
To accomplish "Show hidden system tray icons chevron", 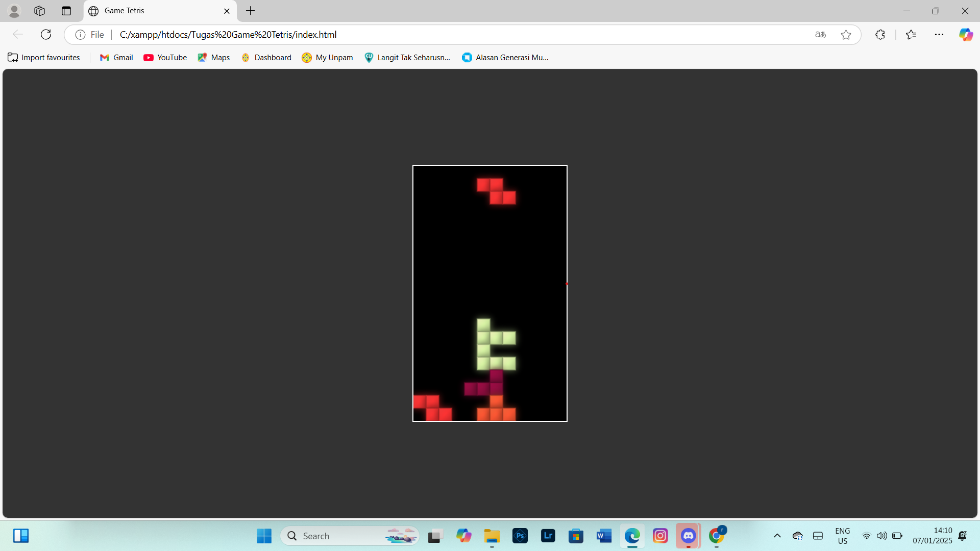I will pyautogui.click(x=777, y=536).
